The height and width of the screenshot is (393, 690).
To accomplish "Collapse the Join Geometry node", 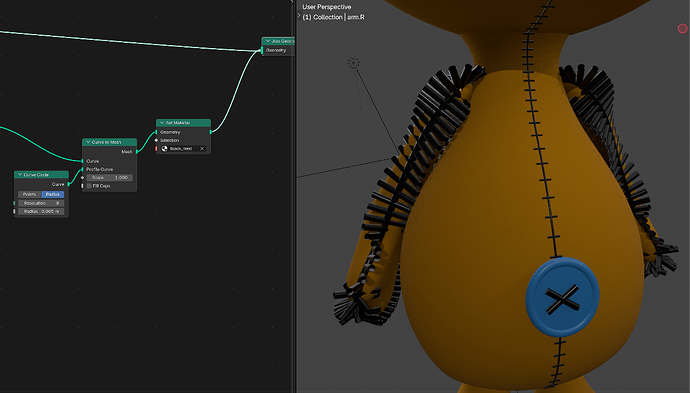I will 267,41.
